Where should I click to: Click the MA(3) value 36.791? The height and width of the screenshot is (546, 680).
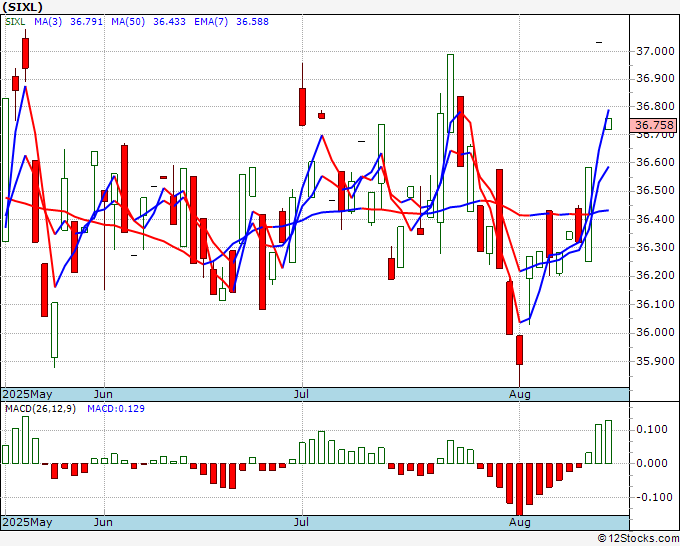tap(87, 22)
